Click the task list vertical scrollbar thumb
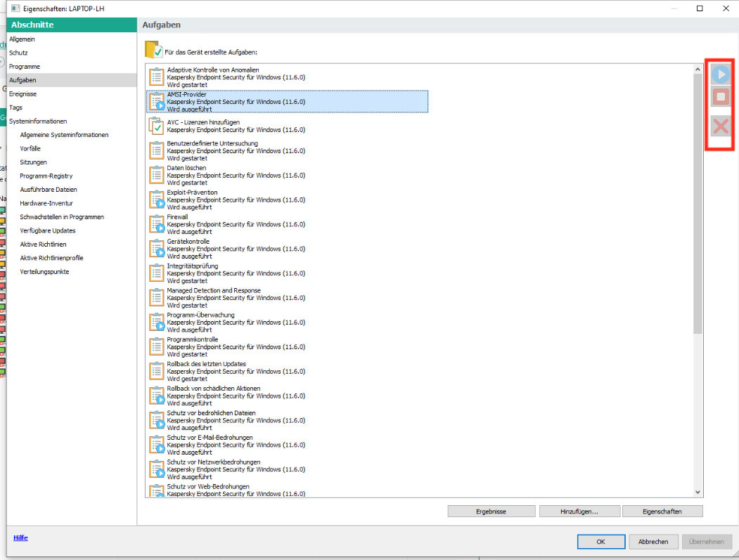The width and height of the screenshot is (739, 560). [x=698, y=204]
